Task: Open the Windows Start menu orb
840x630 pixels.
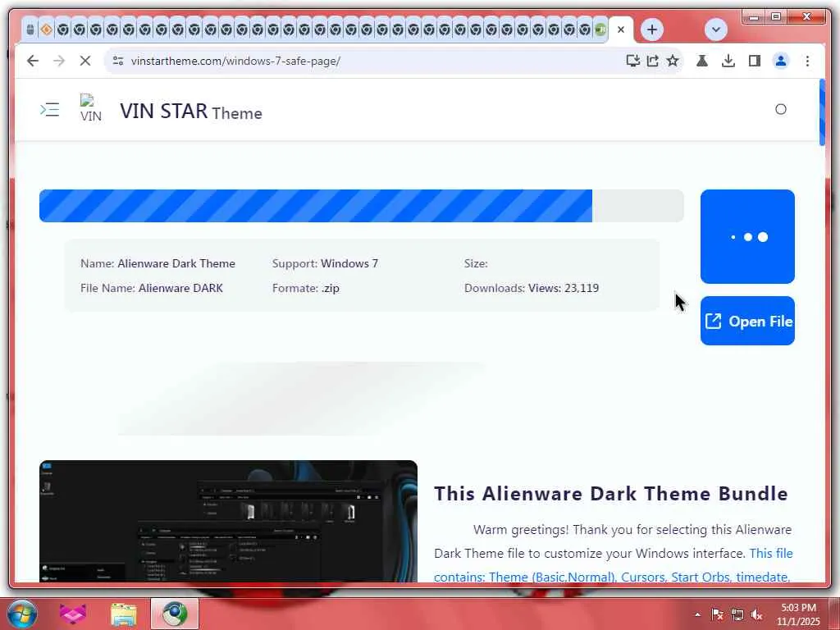Action: click(22, 614)
